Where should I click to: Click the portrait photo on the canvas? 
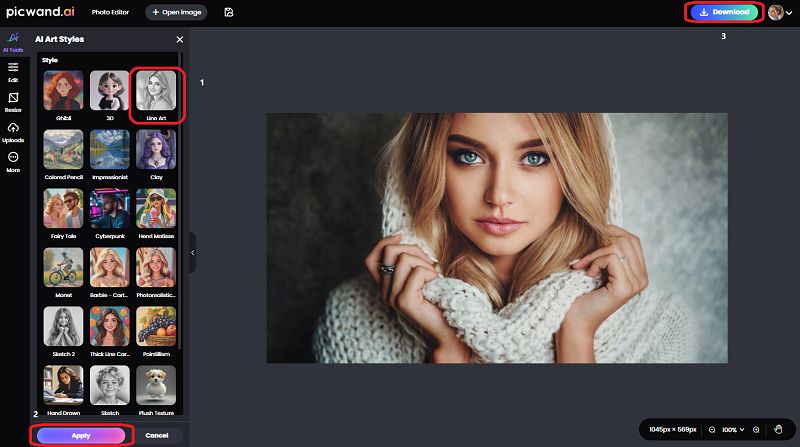coord(497,238)
